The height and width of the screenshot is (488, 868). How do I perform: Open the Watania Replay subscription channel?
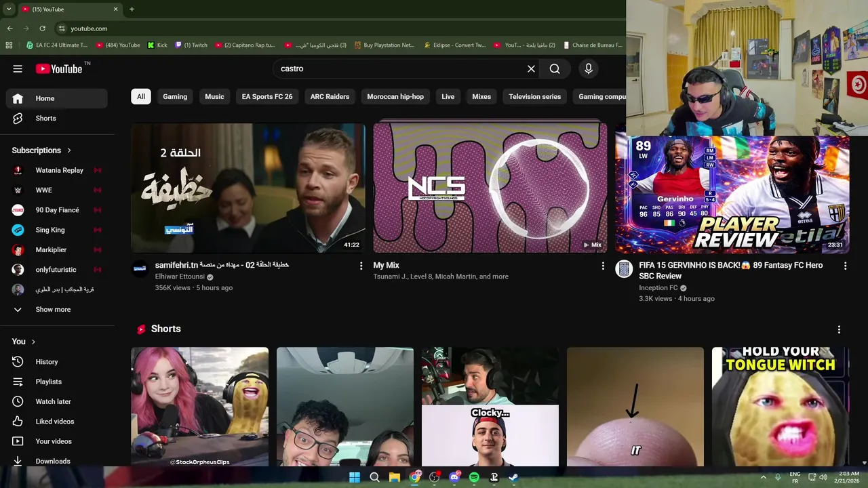coord(57,170)
